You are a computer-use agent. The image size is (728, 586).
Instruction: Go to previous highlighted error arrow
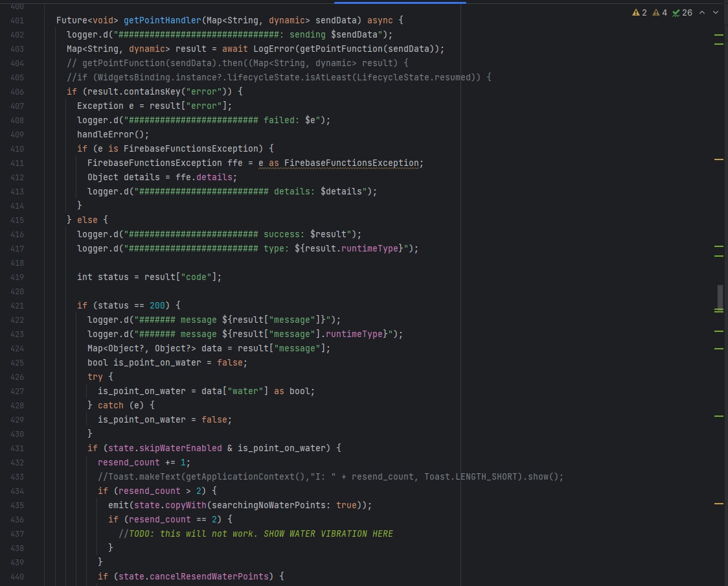(702, 12)
